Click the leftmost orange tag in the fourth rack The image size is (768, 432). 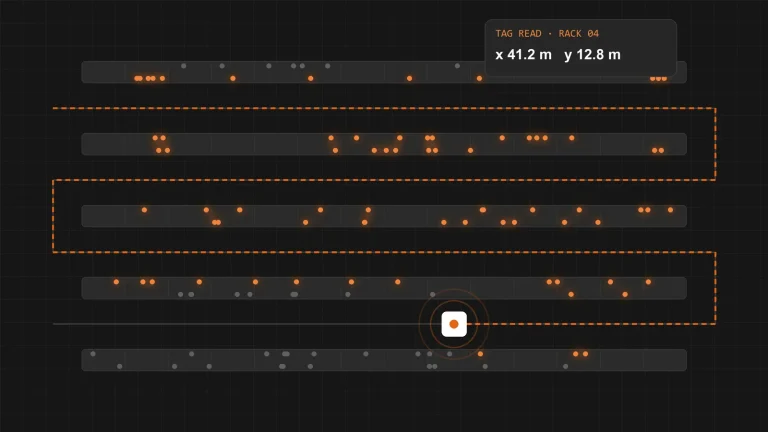[x=116, y=282]
